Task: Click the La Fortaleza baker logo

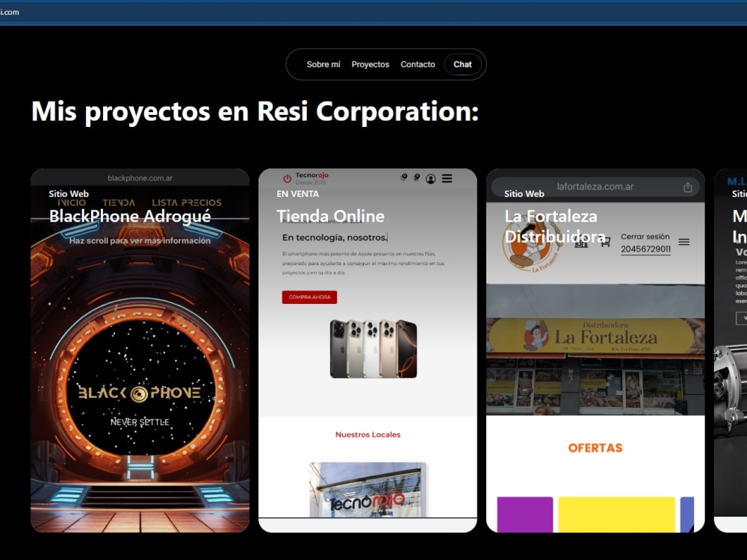Action: (531, 243)
